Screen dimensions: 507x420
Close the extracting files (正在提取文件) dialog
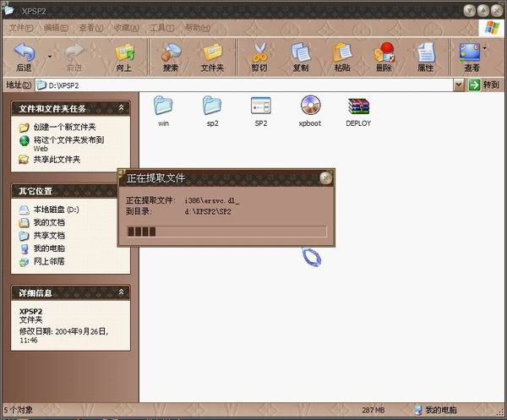pyautogui.click(x=325, y=177)
